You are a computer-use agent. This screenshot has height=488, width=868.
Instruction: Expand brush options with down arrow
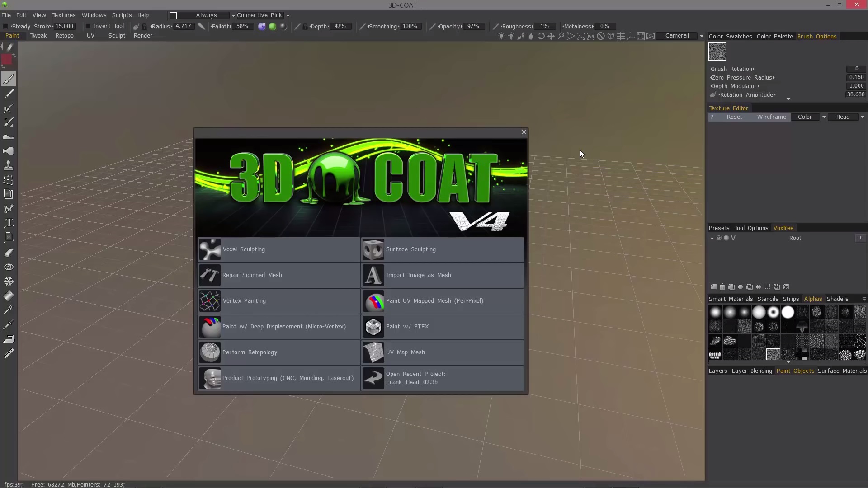(788, 99)
